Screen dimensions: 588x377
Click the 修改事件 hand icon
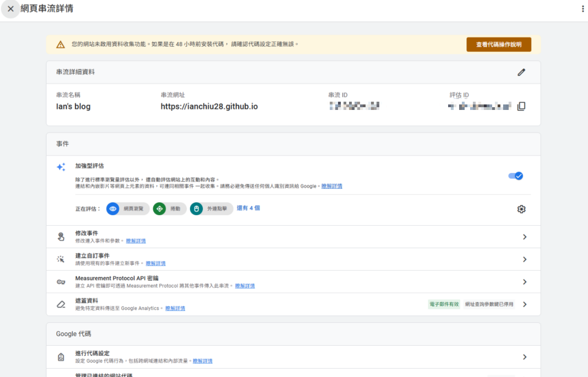coord(61,237)
